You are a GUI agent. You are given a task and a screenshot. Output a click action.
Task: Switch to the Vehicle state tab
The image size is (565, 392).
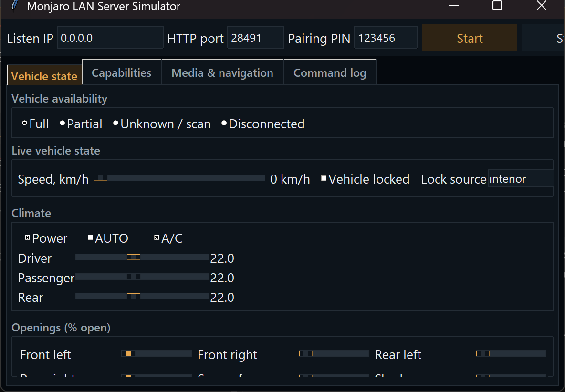pos(44,76)
